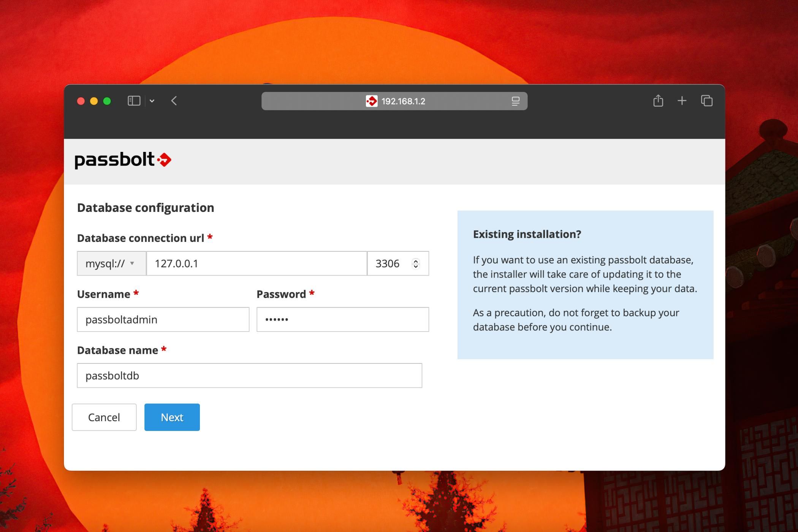This screenshot has height=532, width=798.
Task: Click into the Password field
Action: pos(342,320)
